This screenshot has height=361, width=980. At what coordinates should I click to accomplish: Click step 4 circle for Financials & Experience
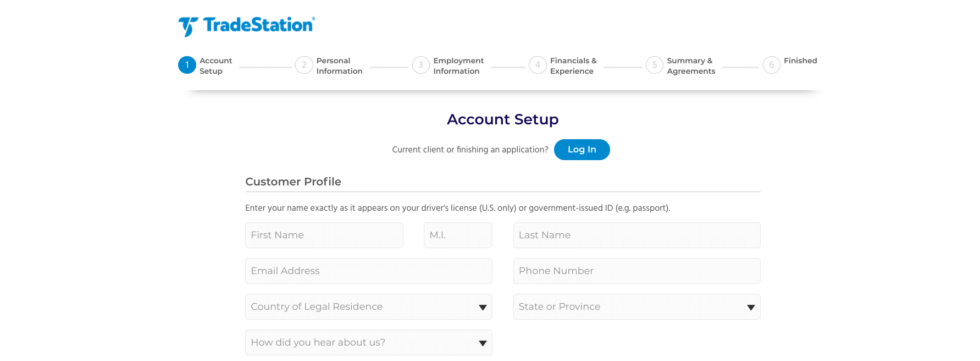click(538, 65)
